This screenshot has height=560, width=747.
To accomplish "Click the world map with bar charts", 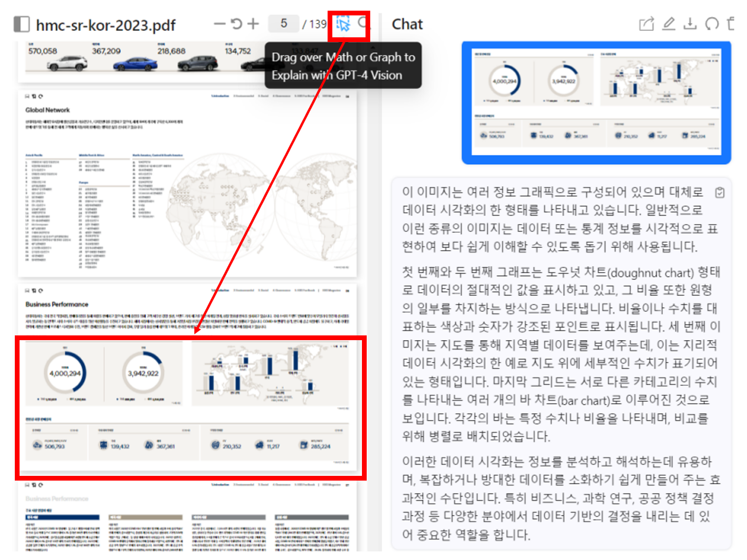I will click(x=269, y=373).
